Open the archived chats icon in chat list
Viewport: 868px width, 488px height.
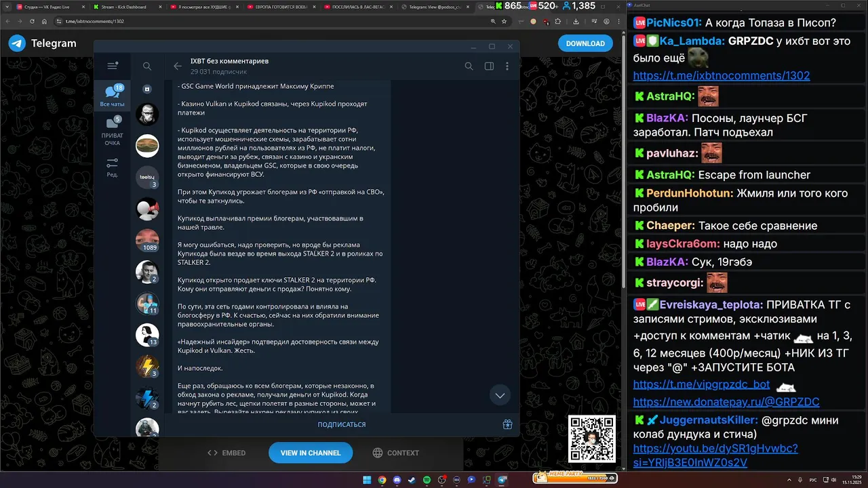147,89
